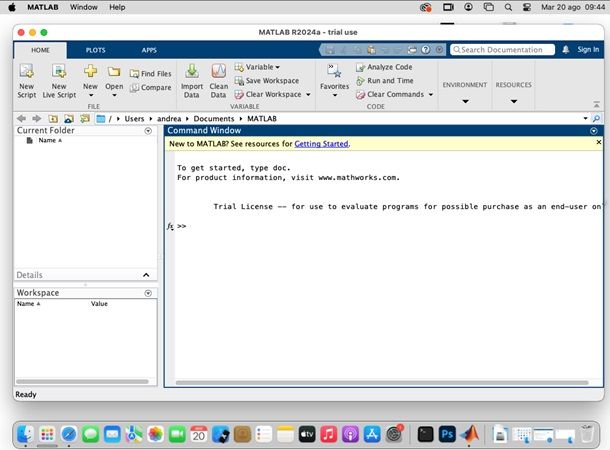Click Save Workspace
610x450 pixels.
click(x=267, y=81)
